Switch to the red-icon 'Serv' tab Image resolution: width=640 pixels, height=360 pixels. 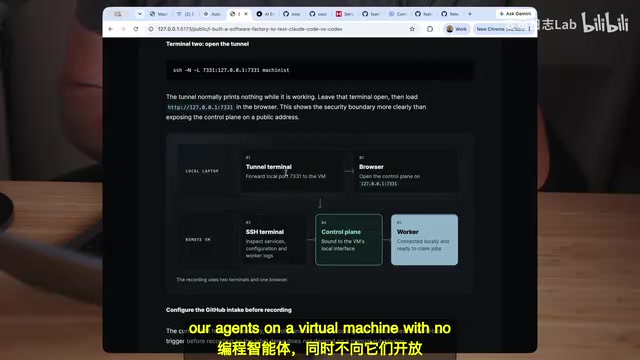345,14
